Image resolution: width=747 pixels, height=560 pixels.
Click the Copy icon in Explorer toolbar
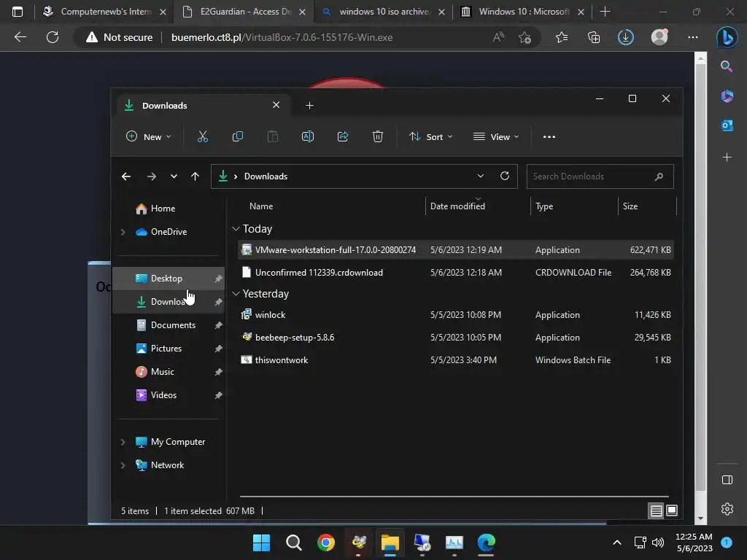click(237, 136)
